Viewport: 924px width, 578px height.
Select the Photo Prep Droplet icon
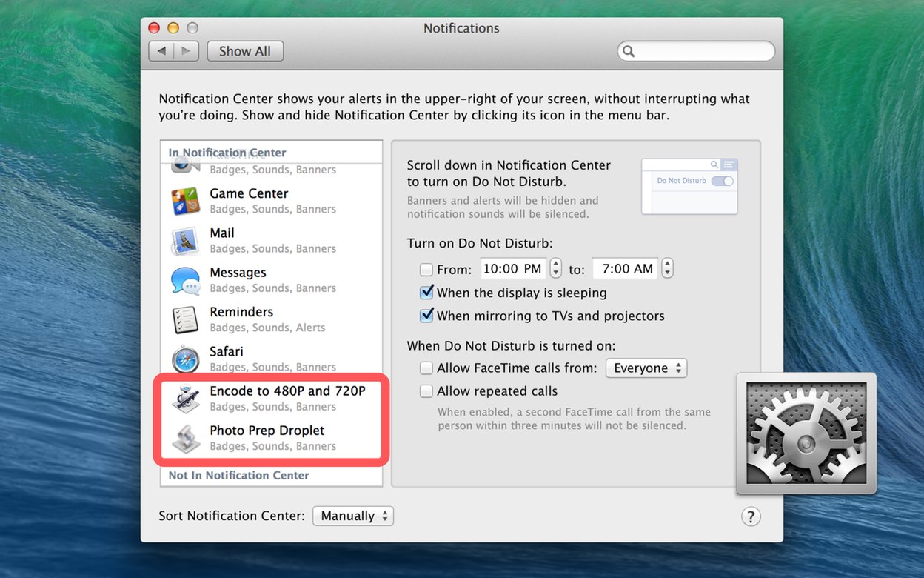pyautogui.click(x=185, y=438)
